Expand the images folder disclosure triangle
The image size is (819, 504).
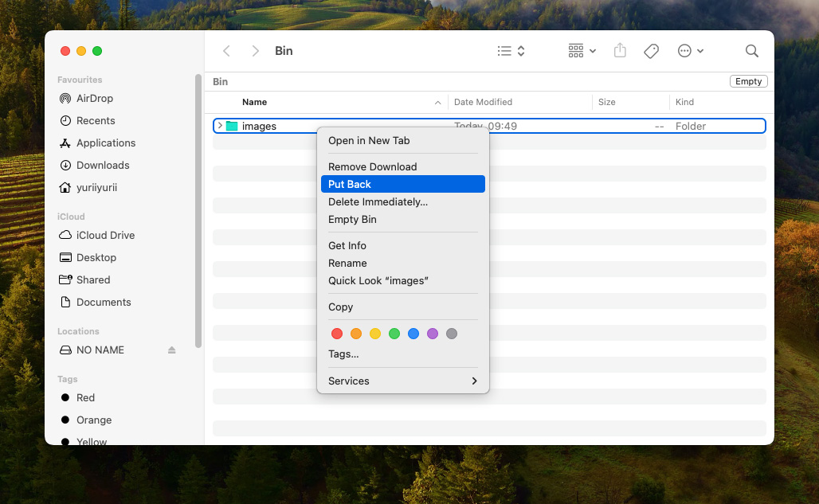coord(219,126)
